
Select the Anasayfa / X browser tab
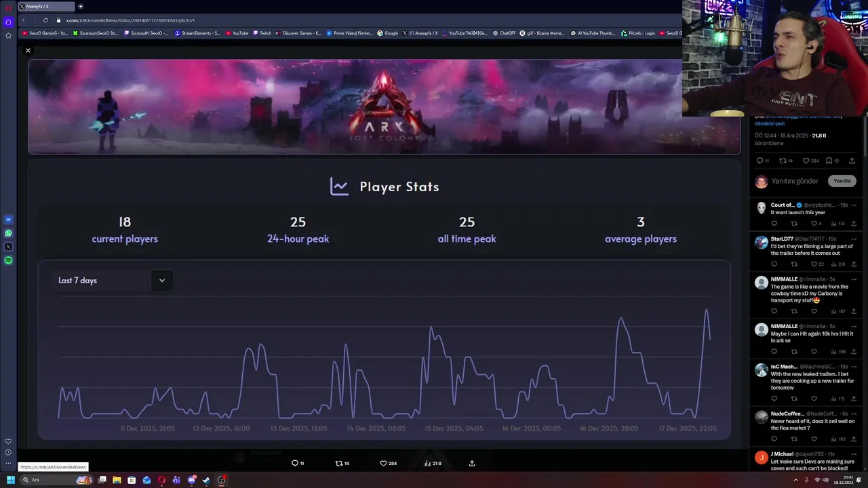(46, 6)
